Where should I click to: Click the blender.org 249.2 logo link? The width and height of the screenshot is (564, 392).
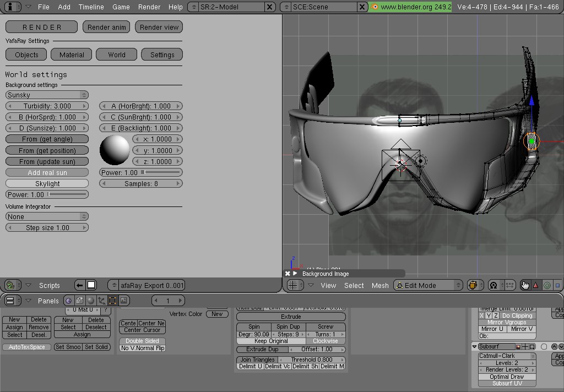point(410,7)
